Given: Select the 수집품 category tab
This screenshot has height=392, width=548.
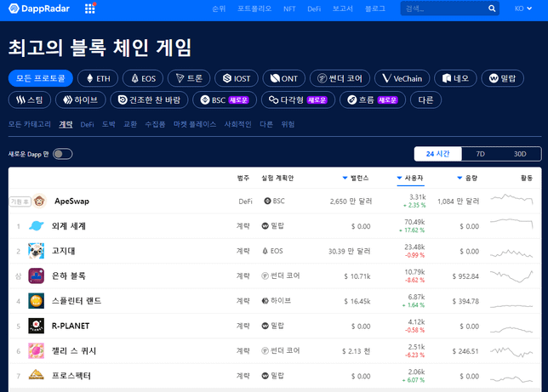Looking at the screenshot, I should (x=155, y=124).
